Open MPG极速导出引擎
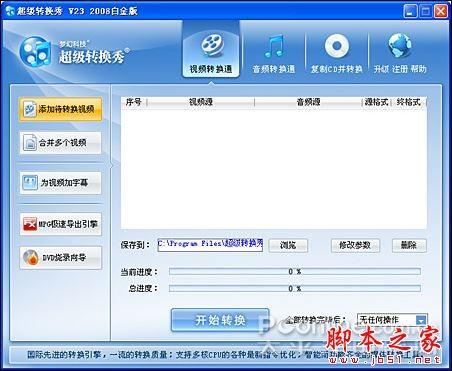 (x=60, y=224)
